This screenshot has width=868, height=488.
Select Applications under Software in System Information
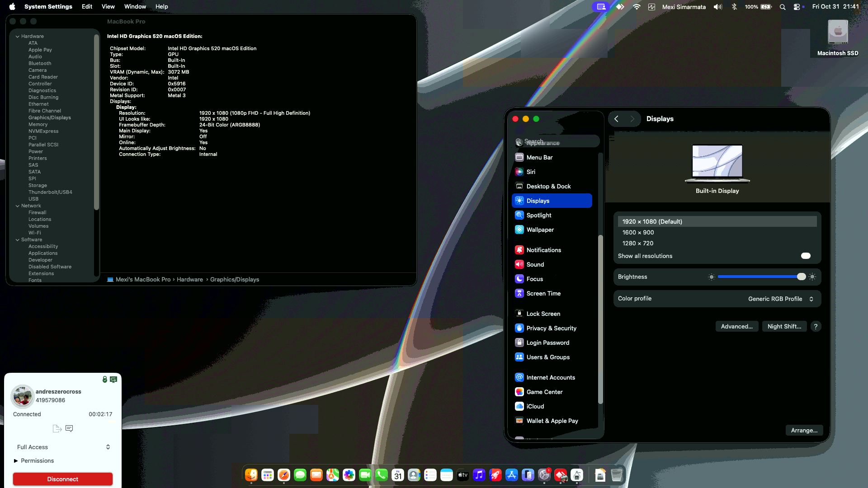tap(43, 253)
